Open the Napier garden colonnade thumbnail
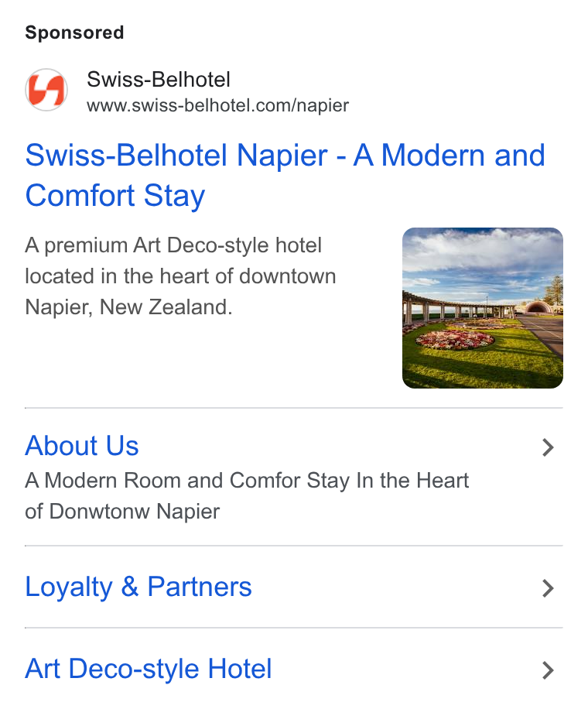588x709 pixels. (482, 308)
